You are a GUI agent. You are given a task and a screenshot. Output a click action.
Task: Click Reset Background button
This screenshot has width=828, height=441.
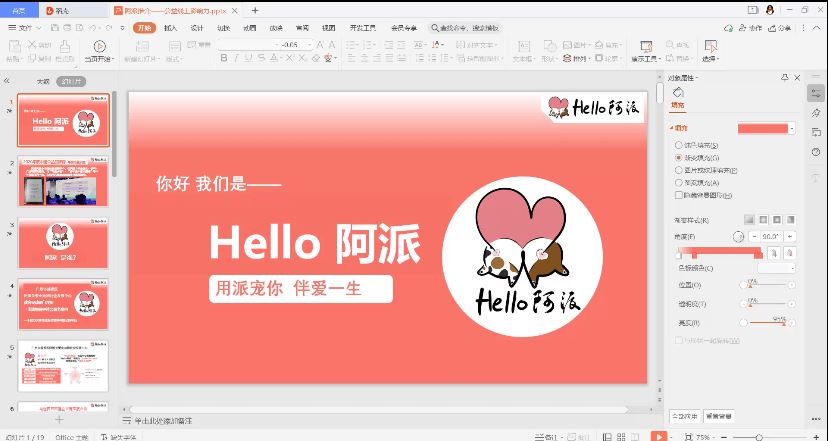point(719,416)
